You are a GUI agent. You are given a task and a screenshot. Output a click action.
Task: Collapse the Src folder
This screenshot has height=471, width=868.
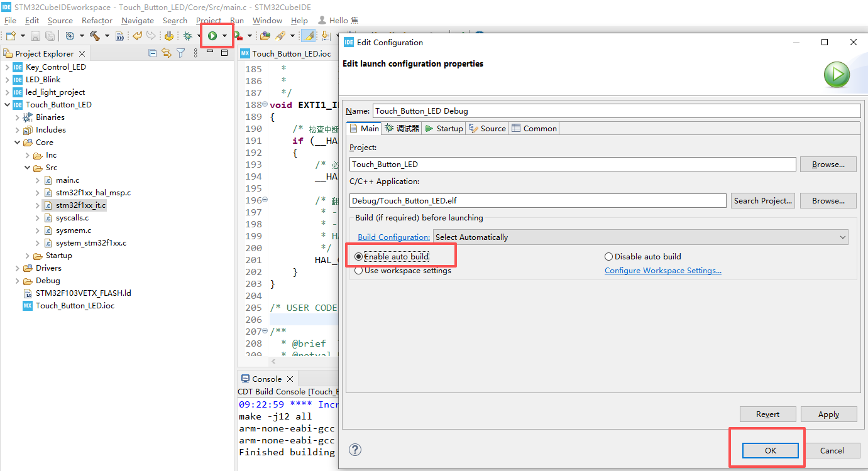click(x=27, y=168)
